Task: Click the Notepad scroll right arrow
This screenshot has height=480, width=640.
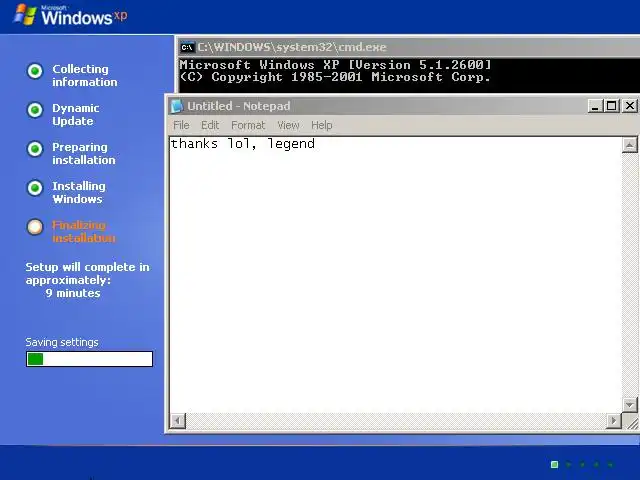Action: (x=613, y=420)
